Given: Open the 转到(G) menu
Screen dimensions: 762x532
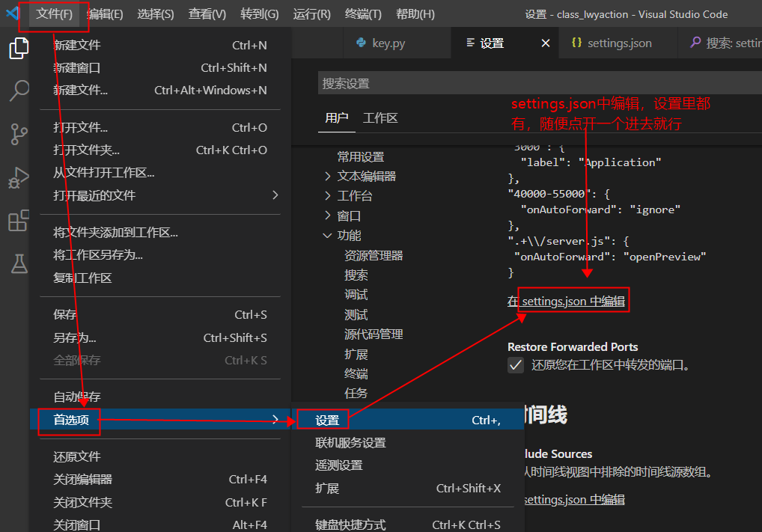Looking at the screenshot, I should tap(260, 14).
